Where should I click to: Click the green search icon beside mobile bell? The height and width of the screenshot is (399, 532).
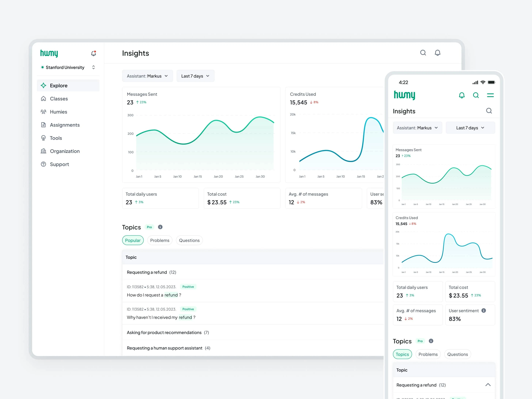tap(476, 95)
